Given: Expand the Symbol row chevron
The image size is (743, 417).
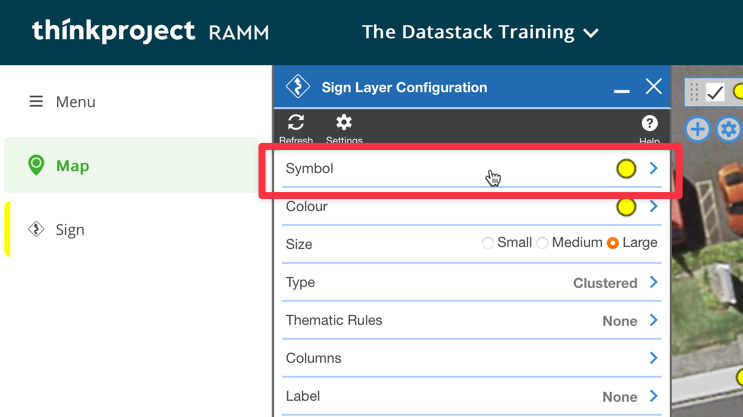Looking at the screenshot, I should (x=654, y=168).
